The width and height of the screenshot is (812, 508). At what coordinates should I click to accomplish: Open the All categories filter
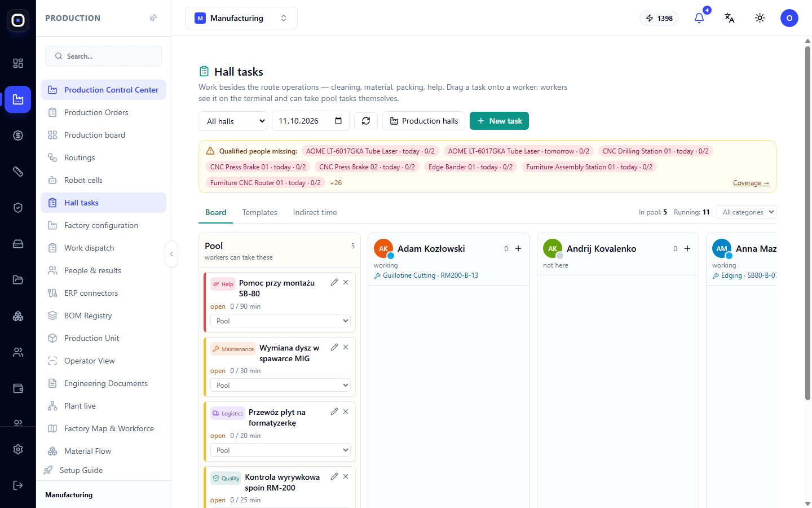point(747,212)
